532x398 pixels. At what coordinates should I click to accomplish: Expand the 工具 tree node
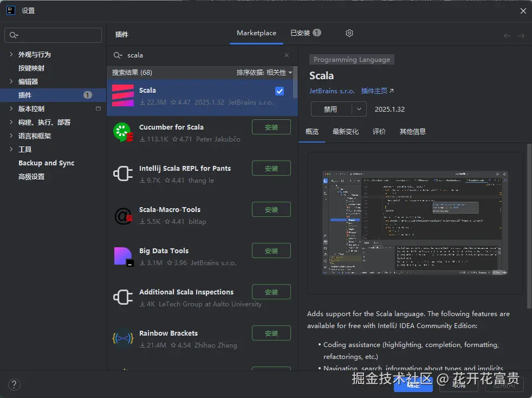11,149
